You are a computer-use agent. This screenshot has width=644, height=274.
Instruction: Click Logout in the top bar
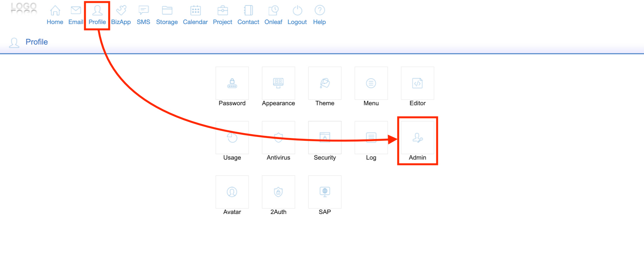[297, 15]
